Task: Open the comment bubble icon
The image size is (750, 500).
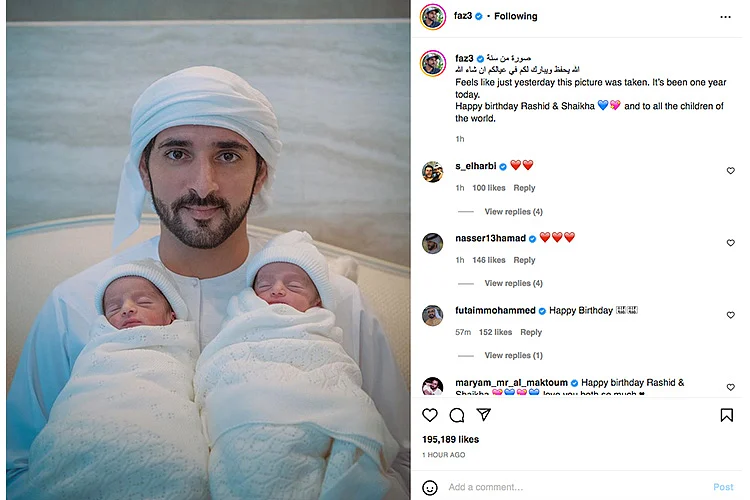Action: pyautogui.click(x=457, y=415)
